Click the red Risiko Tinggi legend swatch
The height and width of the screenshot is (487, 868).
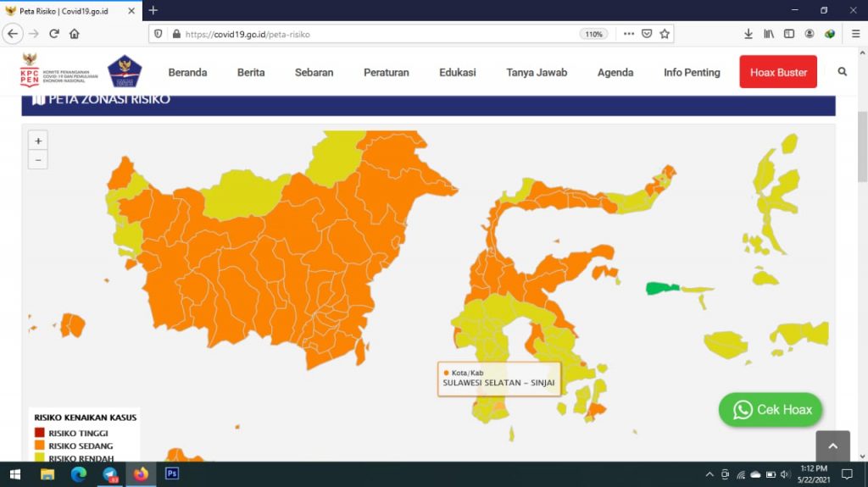40,433
